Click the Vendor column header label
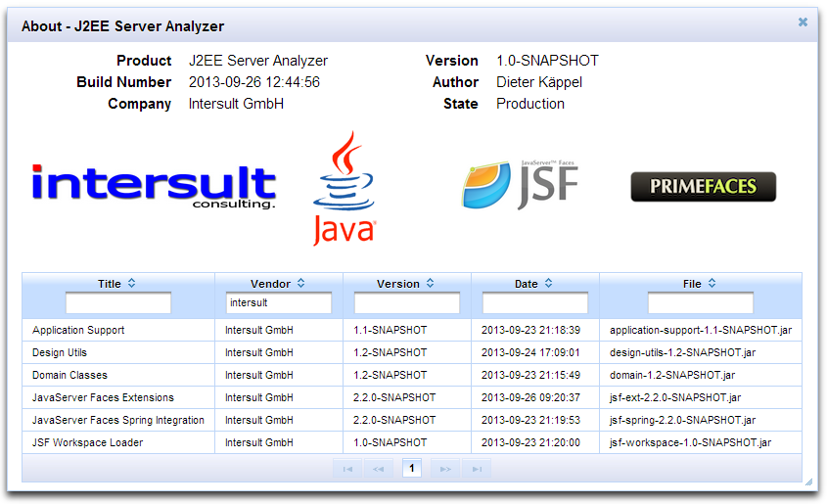The height and width of the screenshot is (504, 827). click(x=270, y=284)
